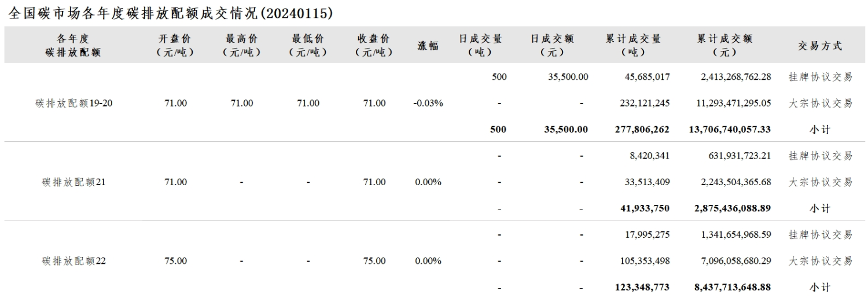Image resolution: width=868 pixels, height=298 pixels.
Task: Click the 累计成交额 column header
Action: click(724, 46)
